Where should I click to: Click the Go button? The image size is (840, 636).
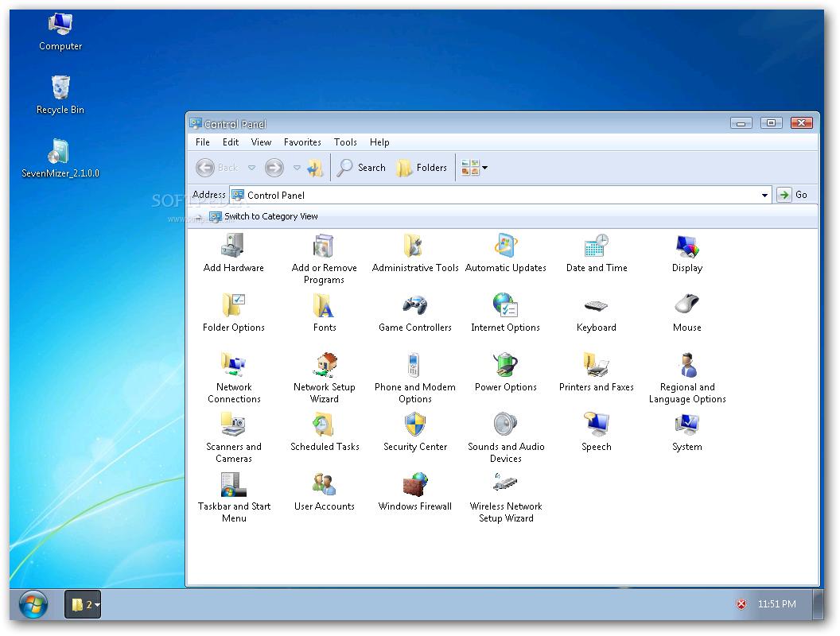click(x=793, y=195)
